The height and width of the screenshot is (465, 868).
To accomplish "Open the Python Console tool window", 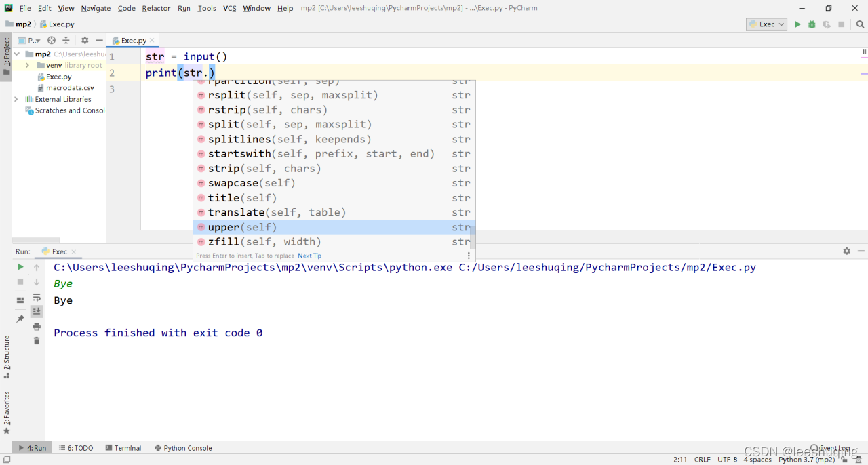I will pyautogui.click(x=183, y=448).
